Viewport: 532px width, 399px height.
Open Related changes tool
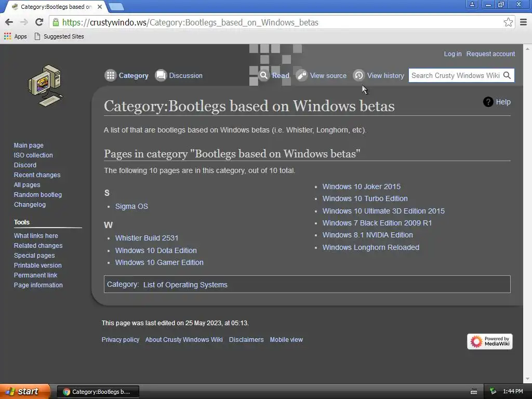[38, 245]
